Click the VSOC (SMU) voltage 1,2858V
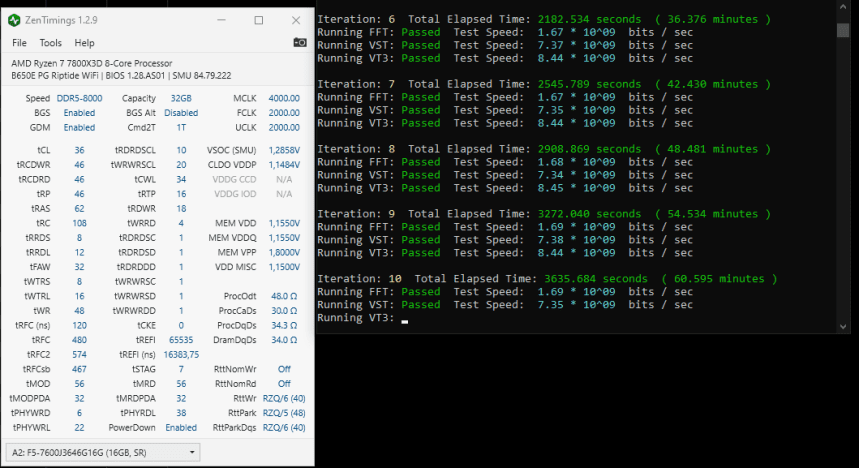This screenshot has width=859, height=468. click(x=284, y=150)
